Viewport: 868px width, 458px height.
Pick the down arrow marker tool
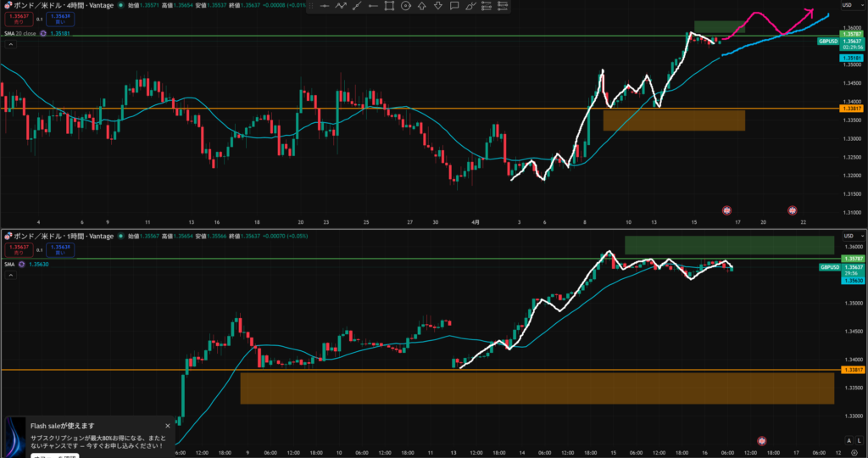pyautogui.click(x=438, y=6)
